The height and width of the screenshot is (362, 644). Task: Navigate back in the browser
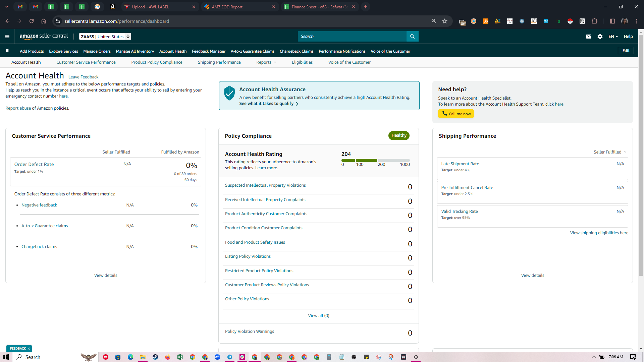pyautogui.click(x=7, y=21)
